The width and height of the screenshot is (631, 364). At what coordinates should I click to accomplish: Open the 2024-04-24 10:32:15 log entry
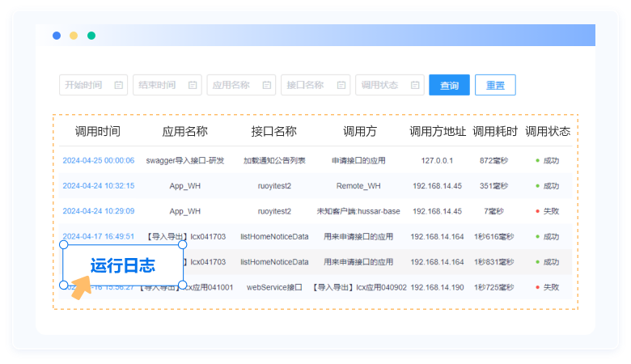(x=98, y=186)
